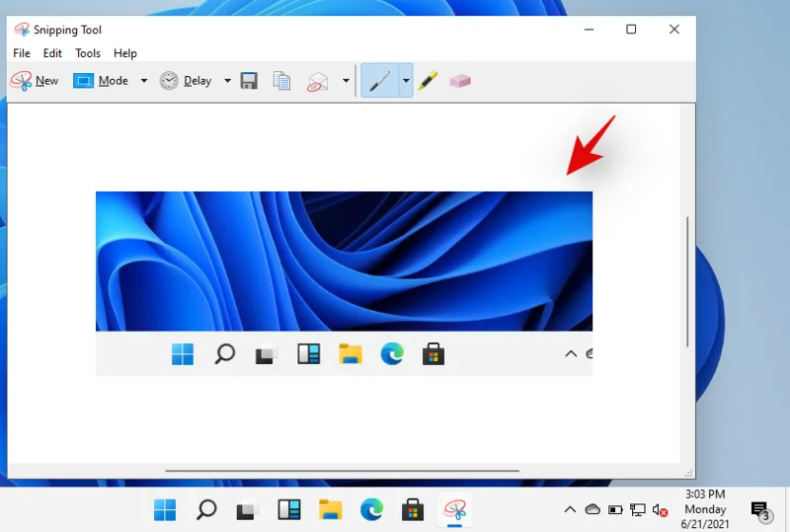Send snip via envelope icon
This screenshot has height=532, width=790.
click(317, 81)
